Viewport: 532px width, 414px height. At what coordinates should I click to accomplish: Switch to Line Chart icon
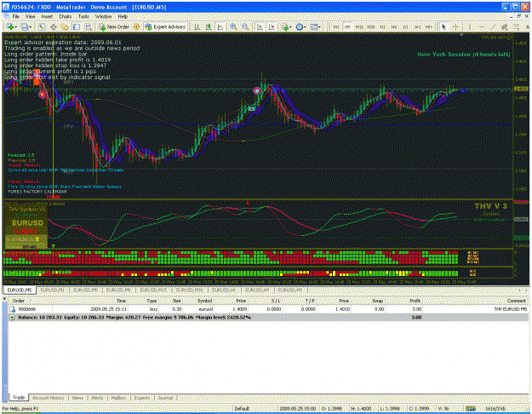[220, 26]
